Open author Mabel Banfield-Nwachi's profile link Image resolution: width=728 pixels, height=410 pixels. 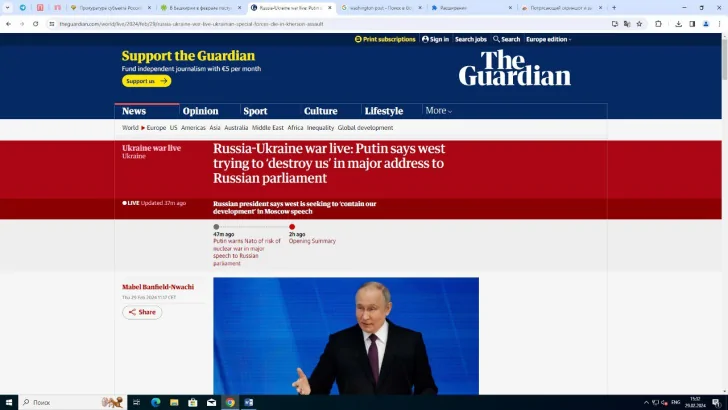pos(158,287)
